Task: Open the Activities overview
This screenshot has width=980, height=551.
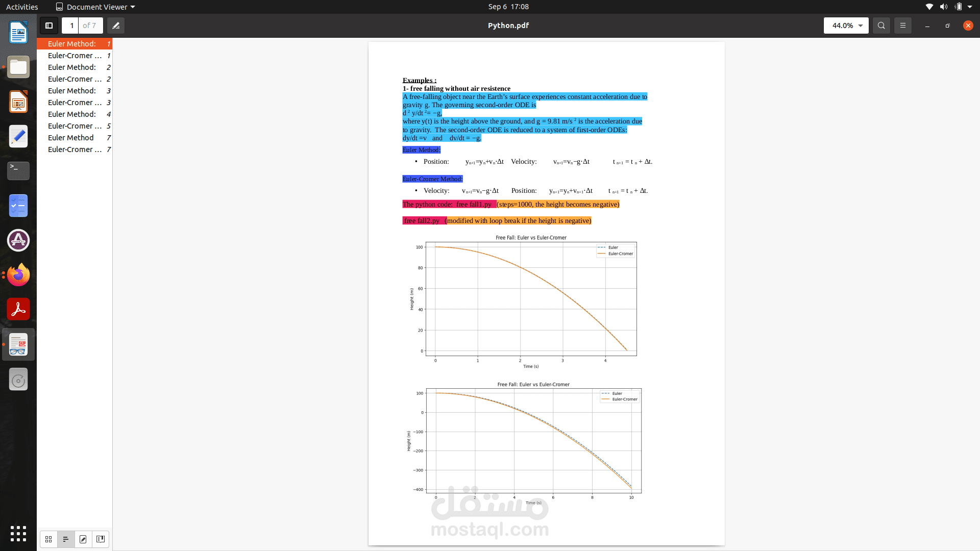Action: (x=22, y=7)
